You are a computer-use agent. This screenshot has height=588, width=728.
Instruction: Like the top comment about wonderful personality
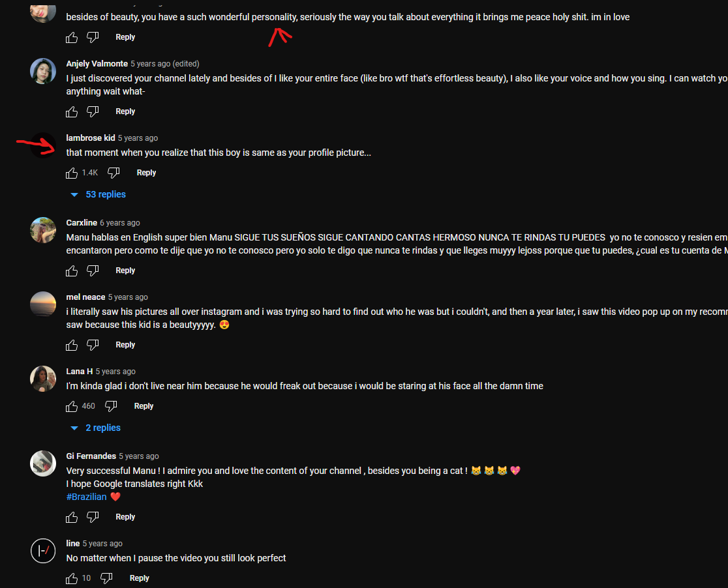click(72, 38)
